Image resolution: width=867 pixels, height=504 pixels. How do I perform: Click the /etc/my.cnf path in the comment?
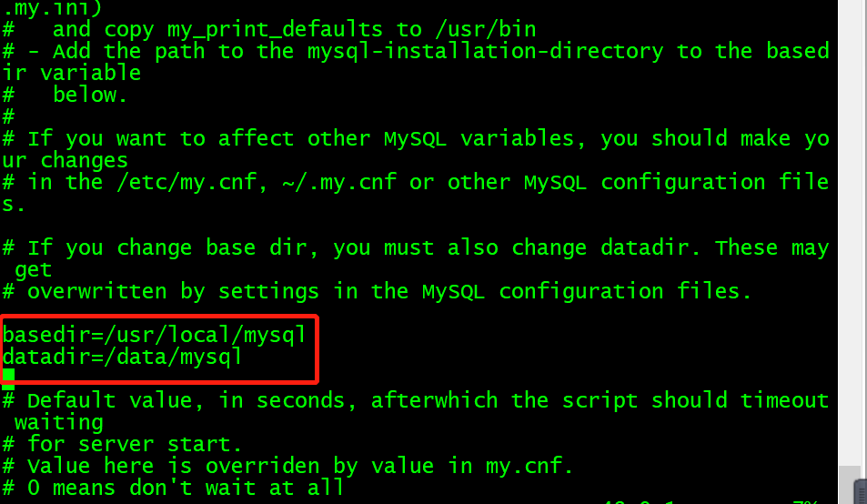click(x=187, y=182)
